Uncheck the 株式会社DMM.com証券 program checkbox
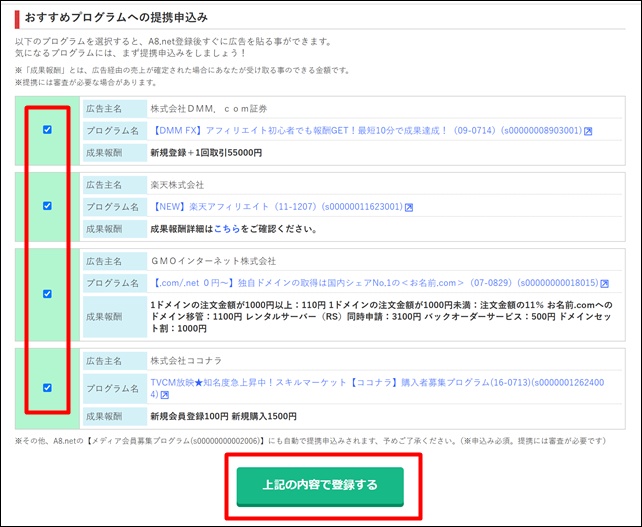The height and width of the screenshot is (527, 642). 47,130
